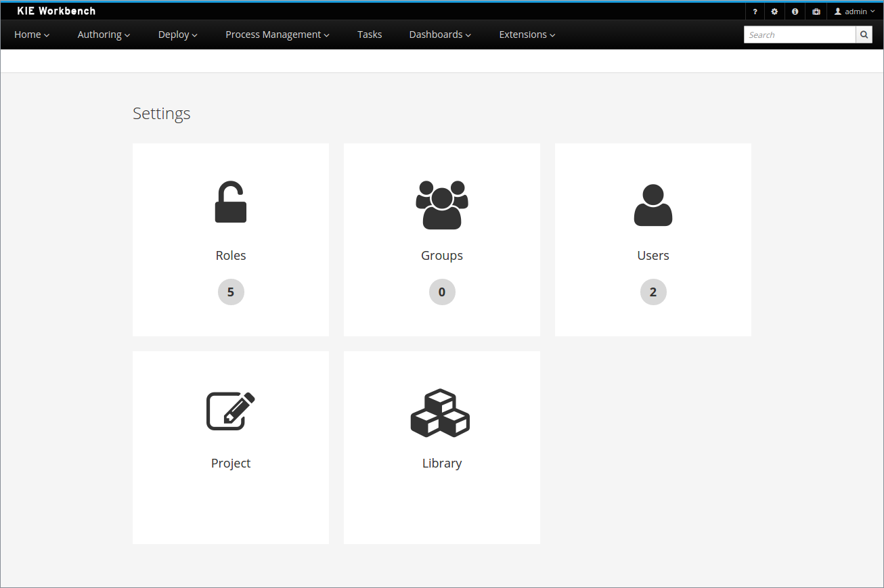
Task: Click the magnifier search button
Action: pos(864,35)
